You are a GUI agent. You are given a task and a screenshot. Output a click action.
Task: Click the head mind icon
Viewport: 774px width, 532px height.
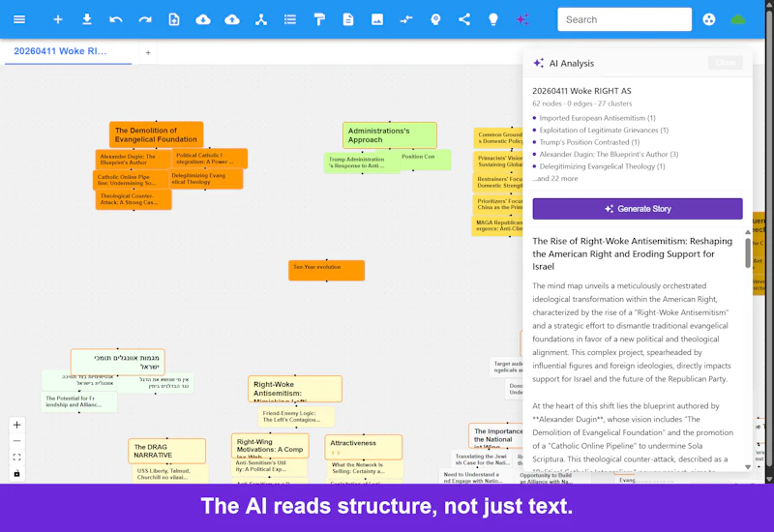click(x=435, y=19)
